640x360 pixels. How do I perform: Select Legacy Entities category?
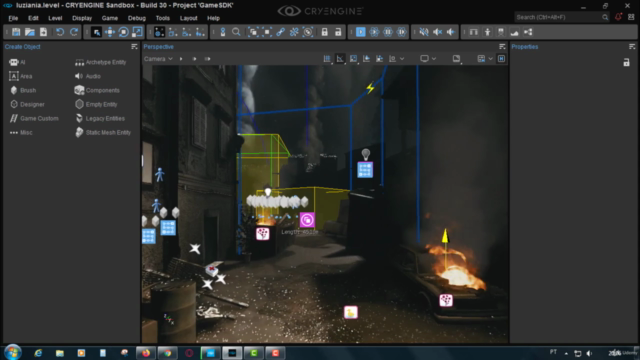100,118
